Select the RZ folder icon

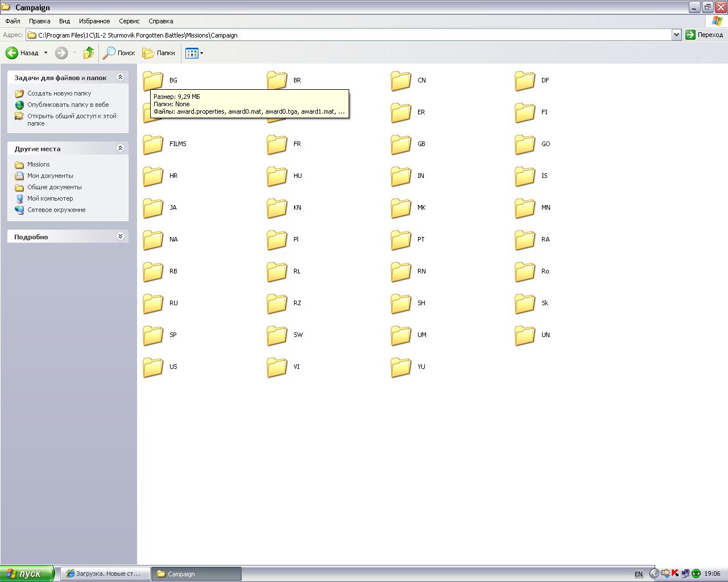(x=277, y=304)
